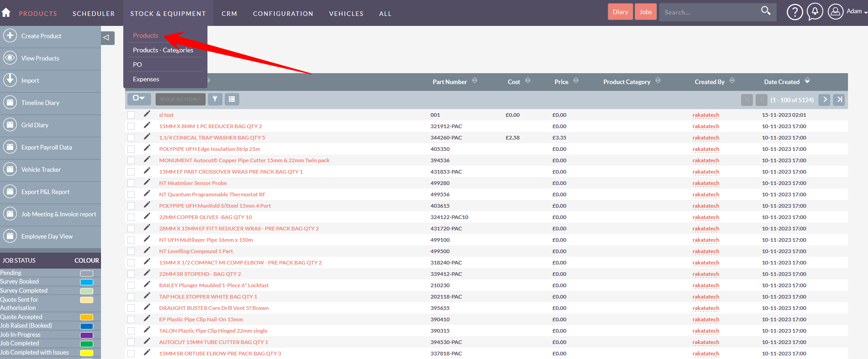Open the select-all checkbox dropdown
Screen dimensions: 868x359
139,99
